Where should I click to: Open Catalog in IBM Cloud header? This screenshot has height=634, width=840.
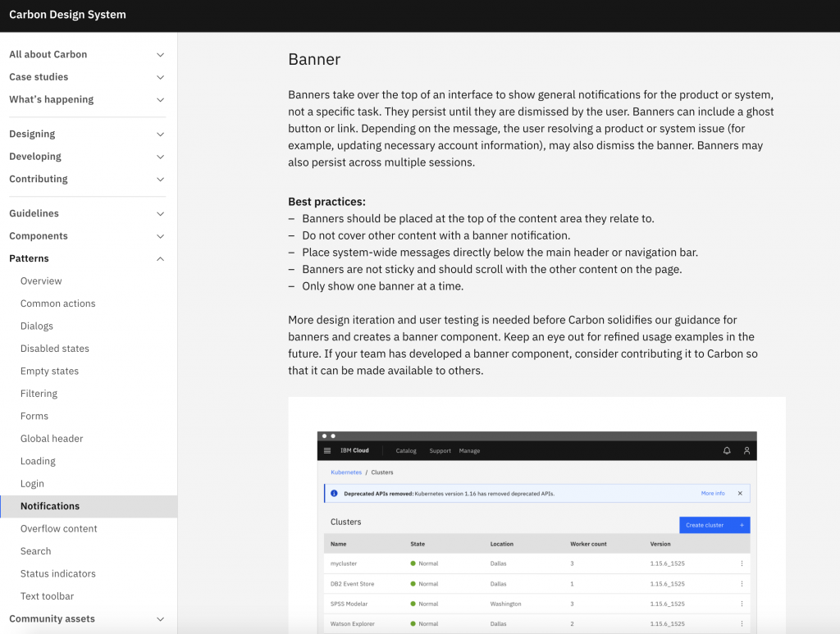point(406,451)
